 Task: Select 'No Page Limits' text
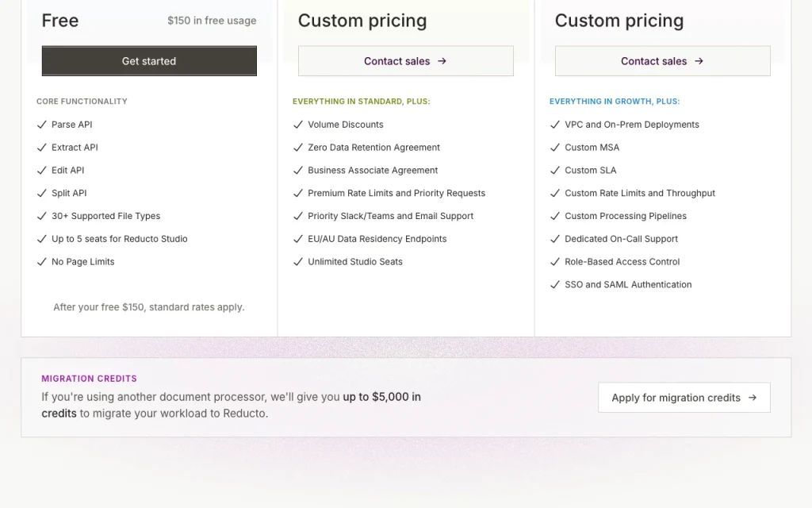pyautogui.click(x=82, y=261)
